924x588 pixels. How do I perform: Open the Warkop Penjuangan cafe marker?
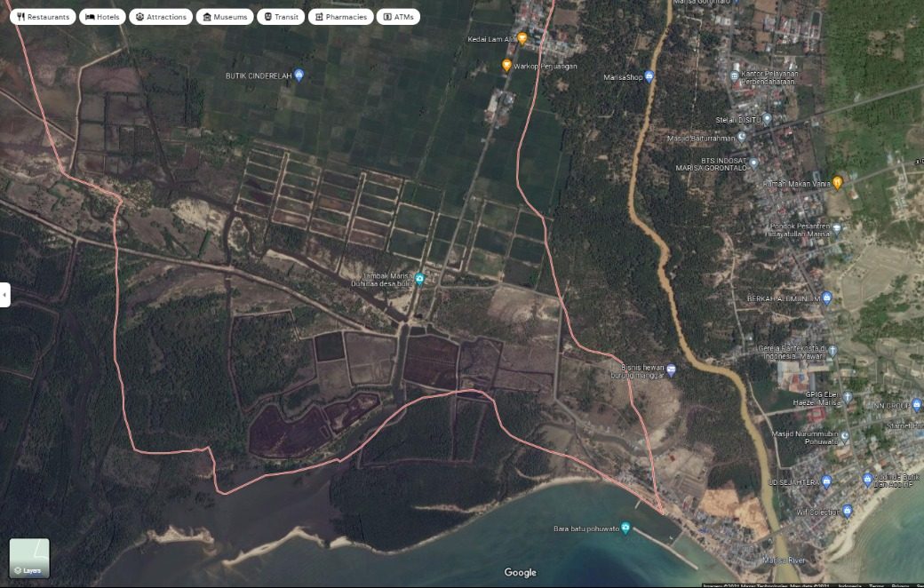tap(506, 65)
